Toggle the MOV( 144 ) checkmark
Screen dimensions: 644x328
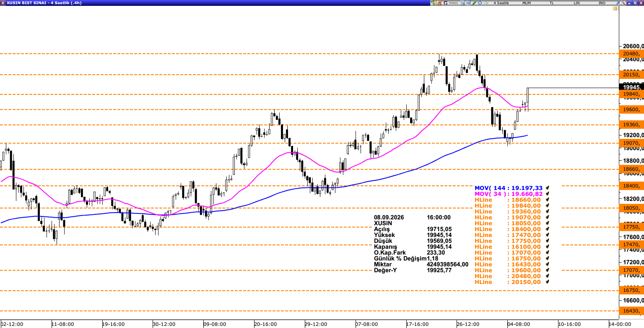[x=548, y=188]
